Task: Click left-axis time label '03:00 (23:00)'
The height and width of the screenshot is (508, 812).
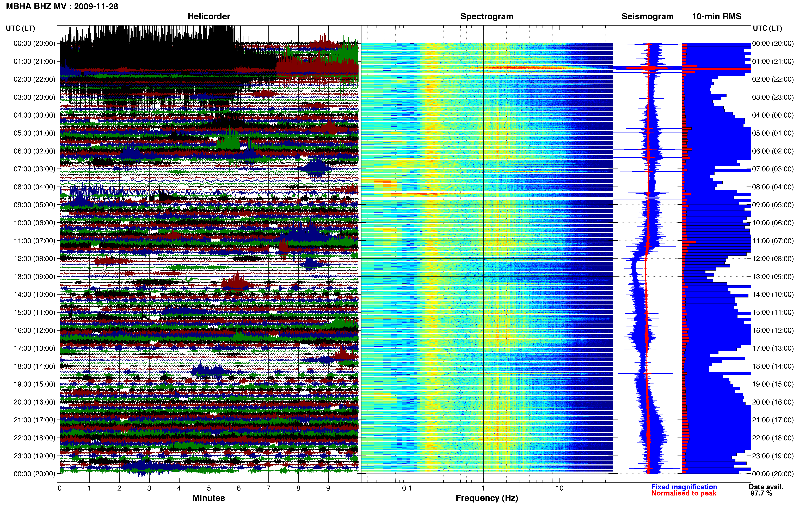Action: point(34,97)
